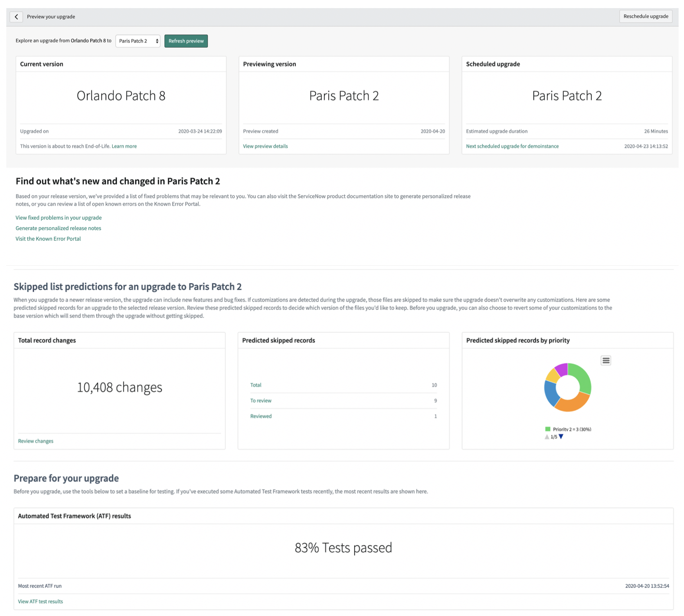This screenshot has height=616, width=684.
Task: Click the Total count value 10
Action: pos(434,385)
